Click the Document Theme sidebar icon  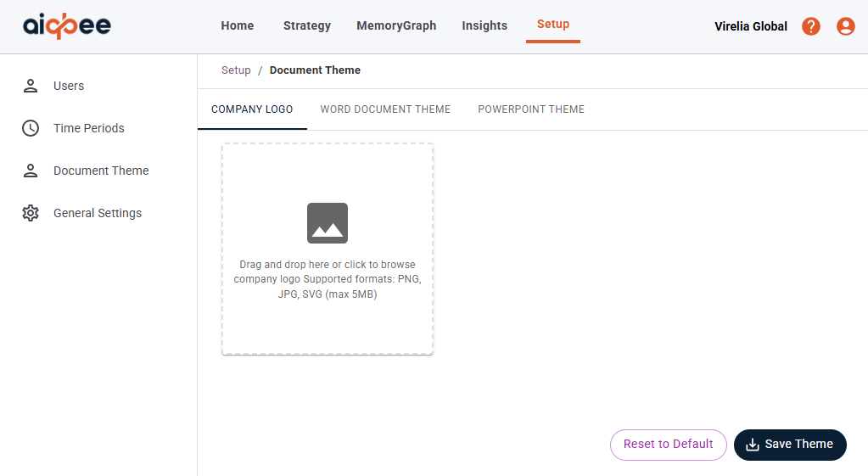tap(31, 171)
